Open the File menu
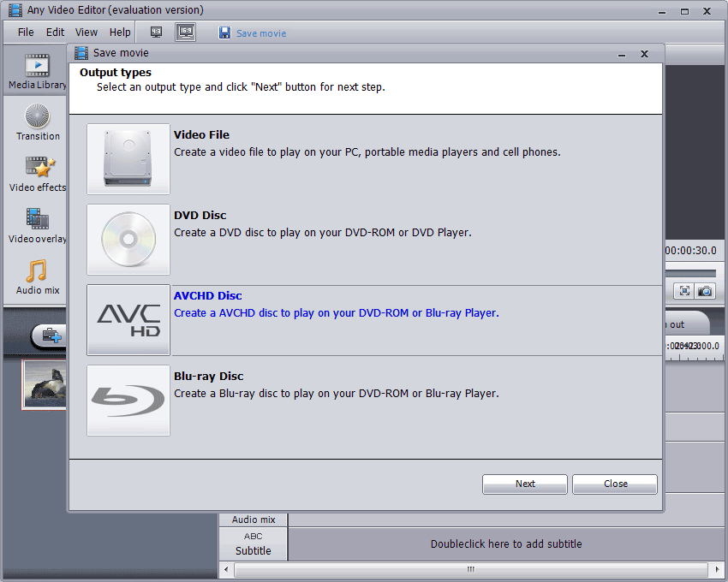This screenshot has height=582, width=728. point(26,32)
